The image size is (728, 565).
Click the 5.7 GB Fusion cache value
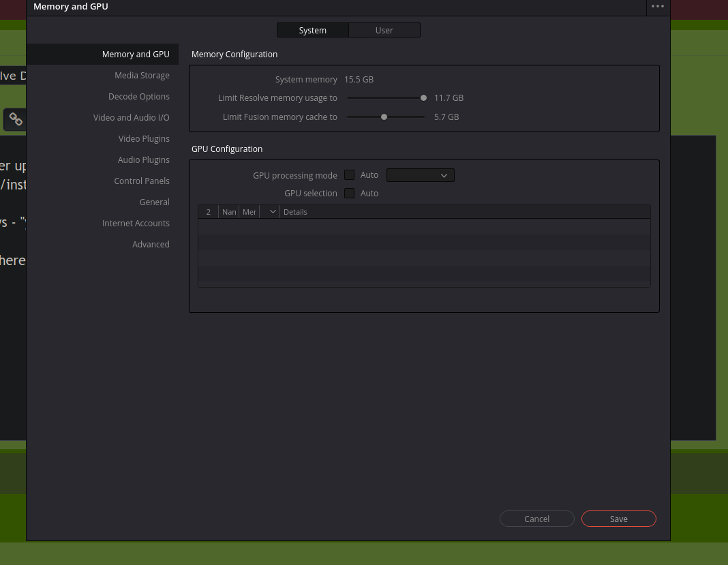pos(446,117)
